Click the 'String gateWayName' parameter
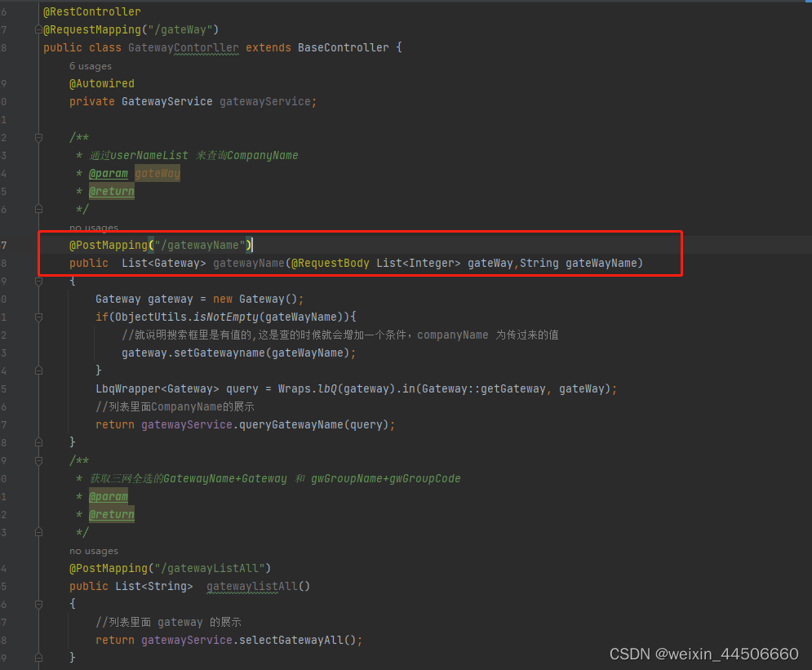This screenshot has height=670, width=812. pyautogui.click(x=579, y=263)
